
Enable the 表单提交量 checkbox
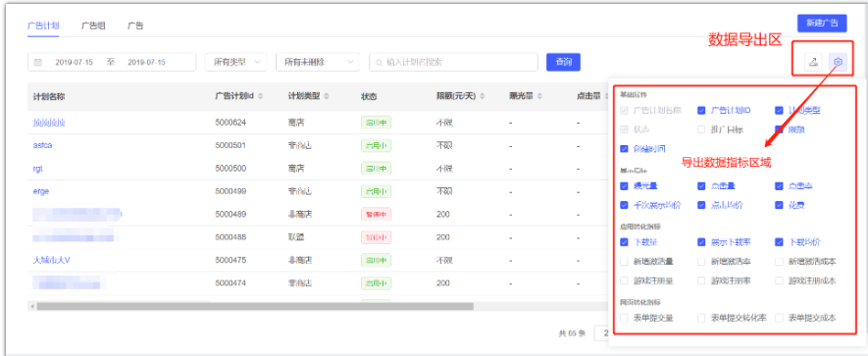(x=625, y=318)
